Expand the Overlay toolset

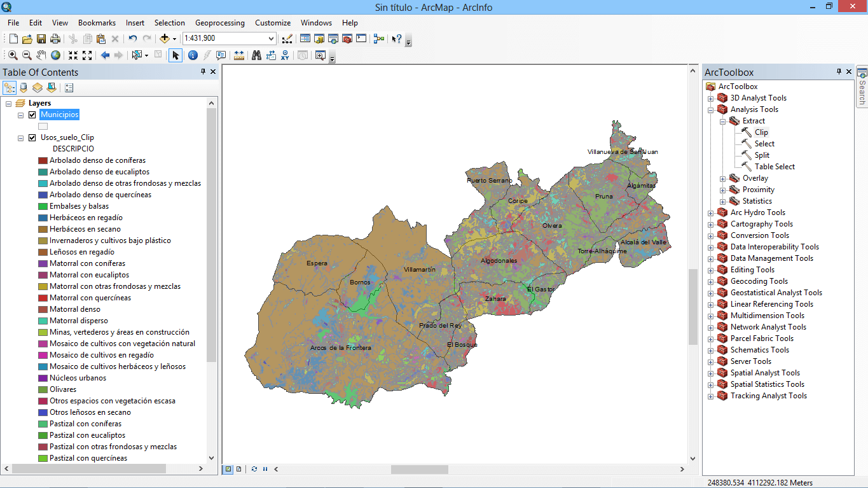[723, 179]
